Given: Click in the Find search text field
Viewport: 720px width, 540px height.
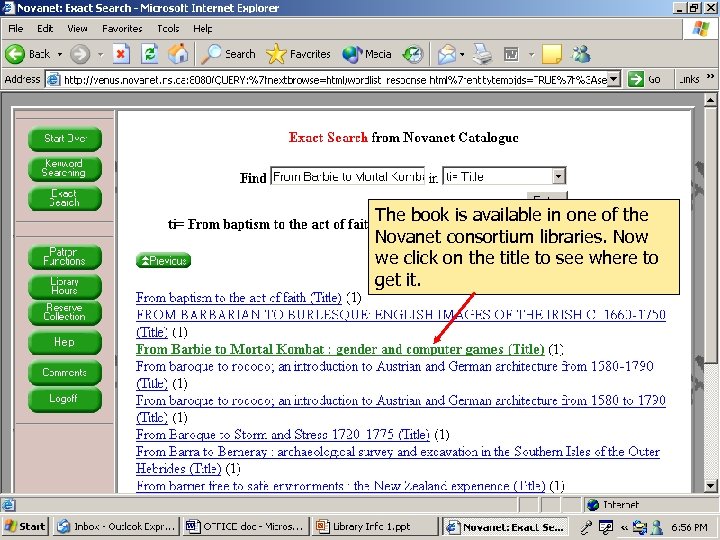Looking at the screenshot, I should [348, 176].
